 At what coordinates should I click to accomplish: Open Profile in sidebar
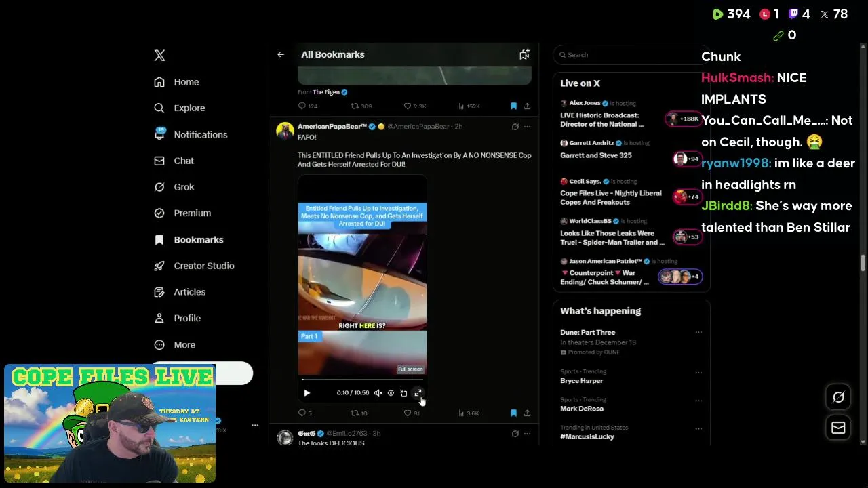click(x=177, y=318)
